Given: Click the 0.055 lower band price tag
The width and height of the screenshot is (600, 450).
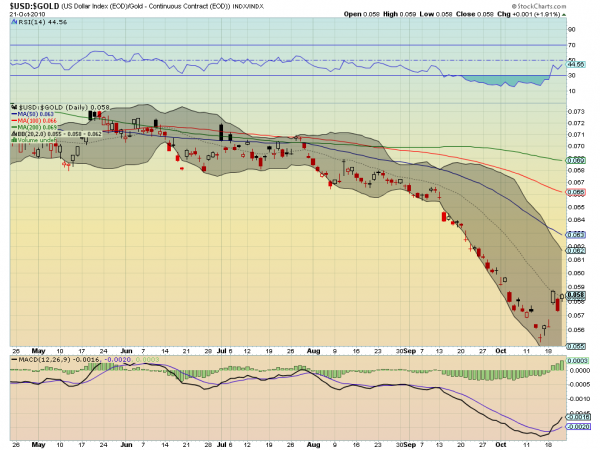Looking at the screenshot, I should coord(576,346).
